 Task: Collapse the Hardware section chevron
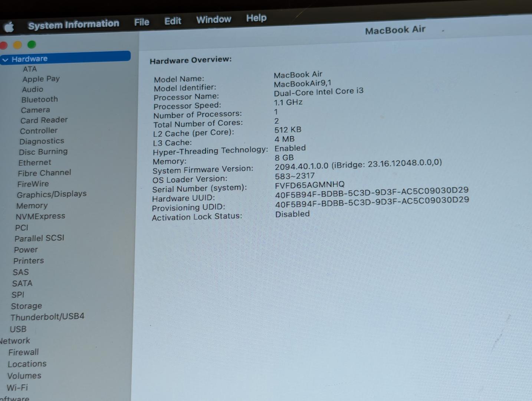(x=6, y=59)
